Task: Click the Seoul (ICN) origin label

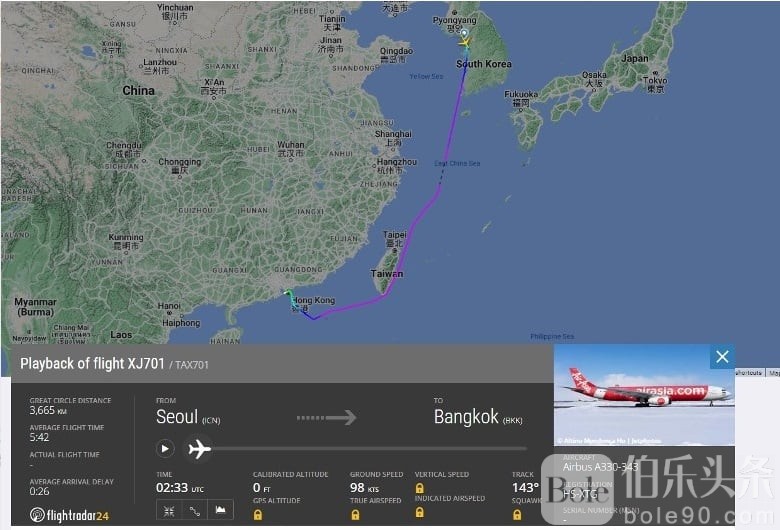Action: click(188, 417)
